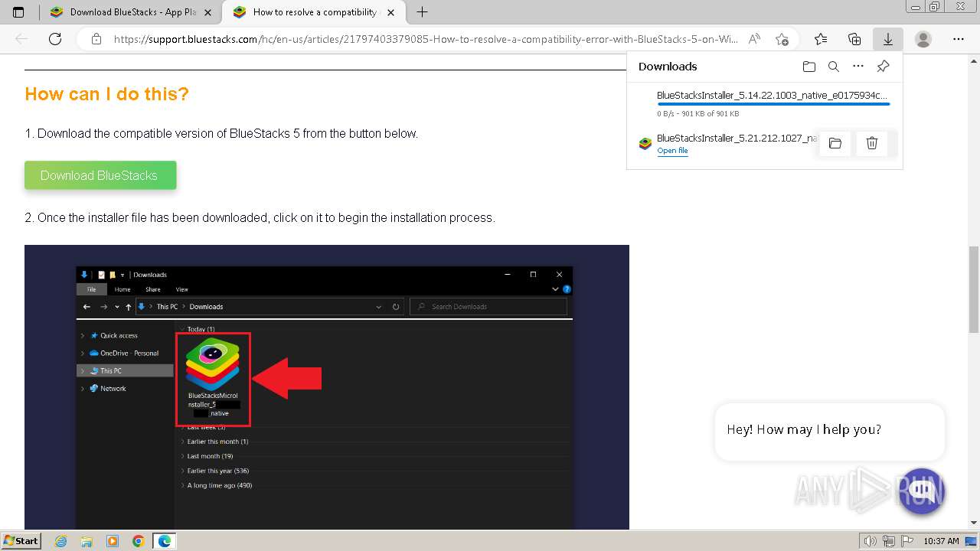Open network status tray icon

tap(888, 541)
